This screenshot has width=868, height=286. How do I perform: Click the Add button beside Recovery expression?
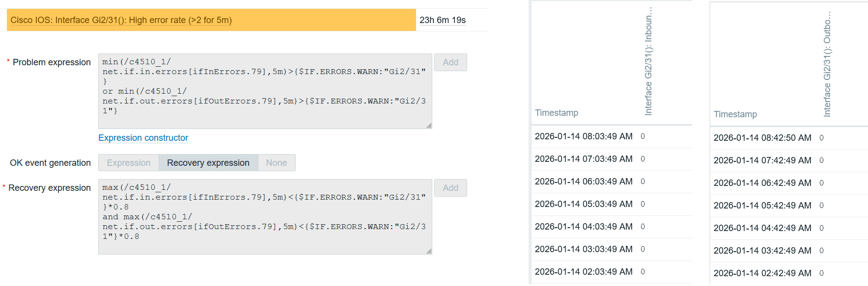point(450,188)
